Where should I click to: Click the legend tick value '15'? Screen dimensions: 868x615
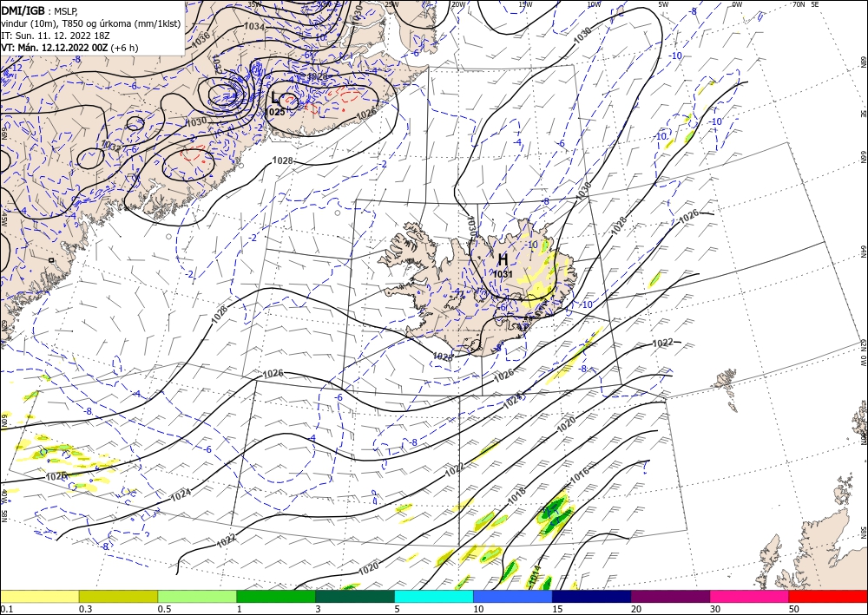pos(557,609)
